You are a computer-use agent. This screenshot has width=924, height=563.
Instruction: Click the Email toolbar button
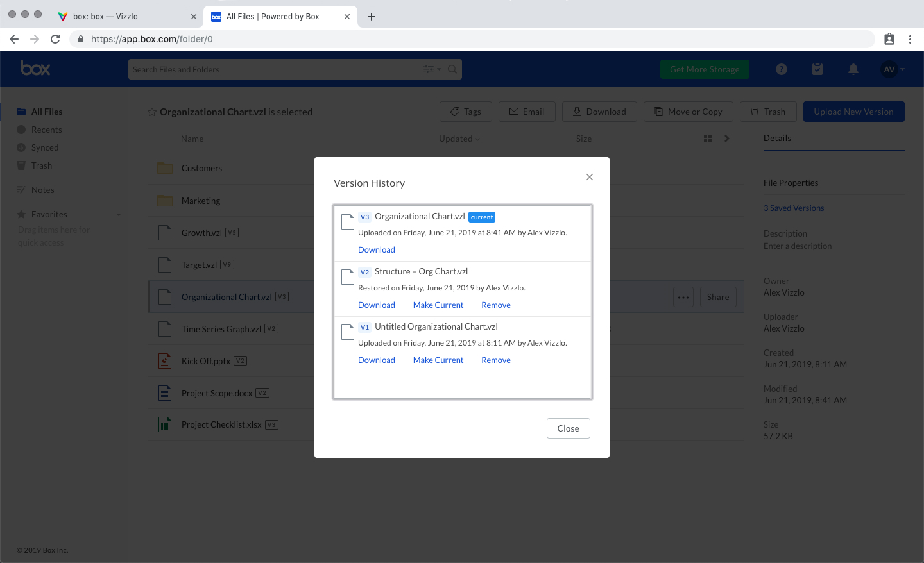(527, 112)
